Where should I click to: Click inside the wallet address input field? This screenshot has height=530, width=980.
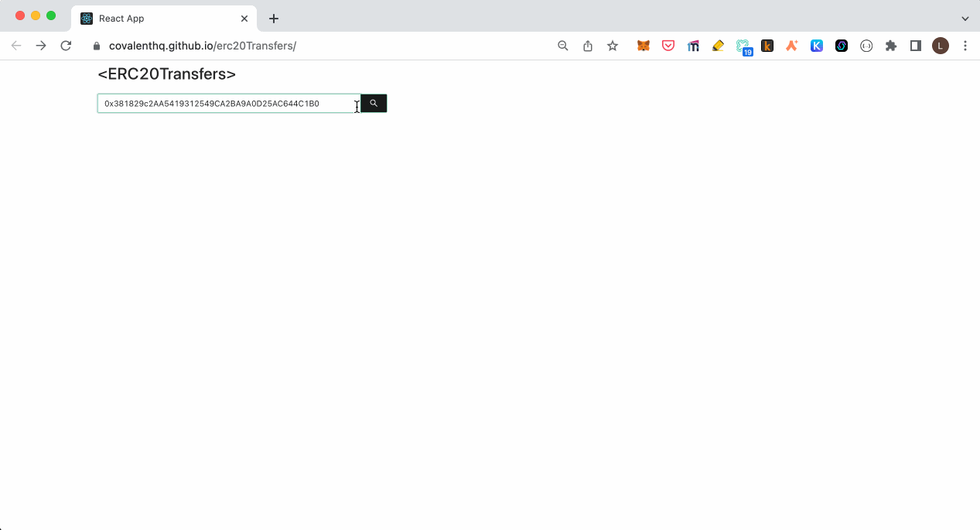(x=224, y=103)
